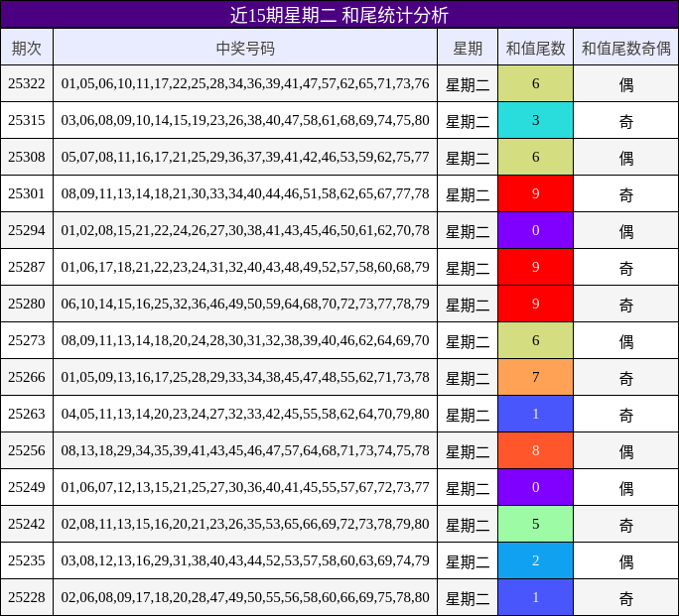
Task: Click the 星期二 cell for issue 25280
Action: [x=468, y=304]
